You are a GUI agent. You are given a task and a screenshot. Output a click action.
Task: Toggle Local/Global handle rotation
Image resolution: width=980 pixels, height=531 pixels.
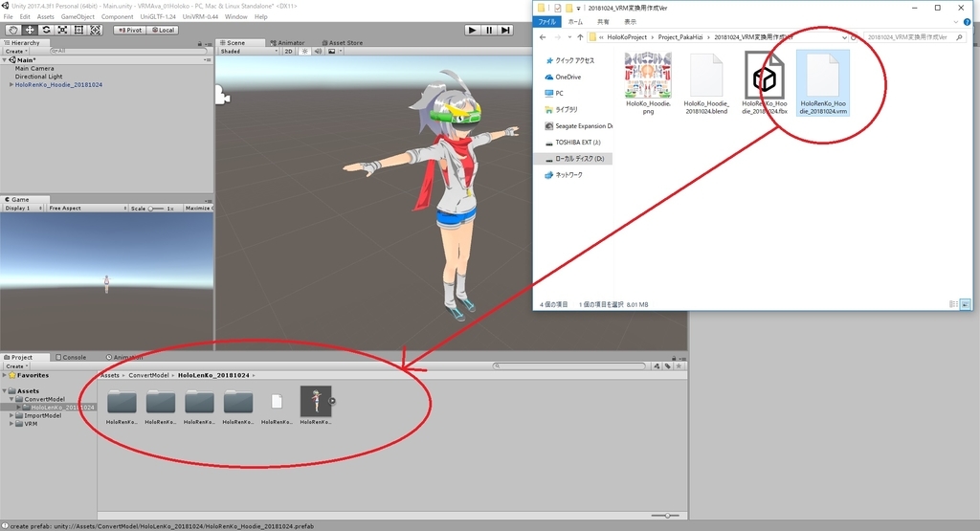point(163,30)
